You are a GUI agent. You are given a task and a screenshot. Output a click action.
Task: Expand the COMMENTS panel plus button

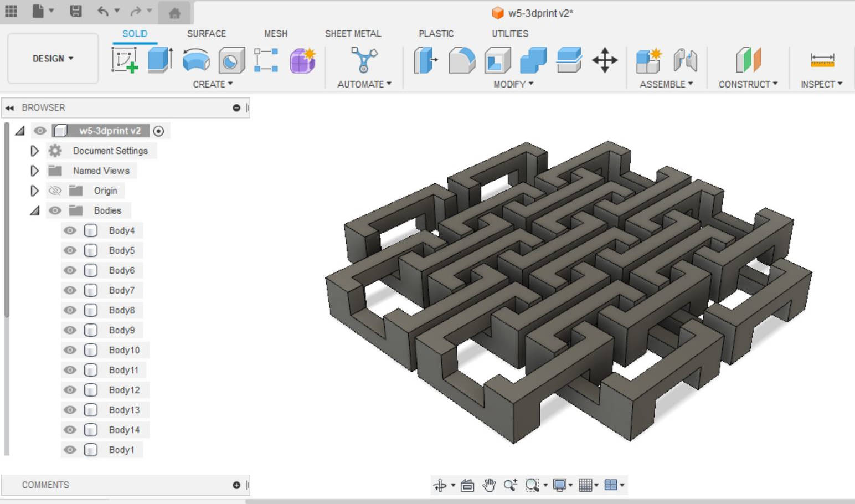[x=236, y=485]
